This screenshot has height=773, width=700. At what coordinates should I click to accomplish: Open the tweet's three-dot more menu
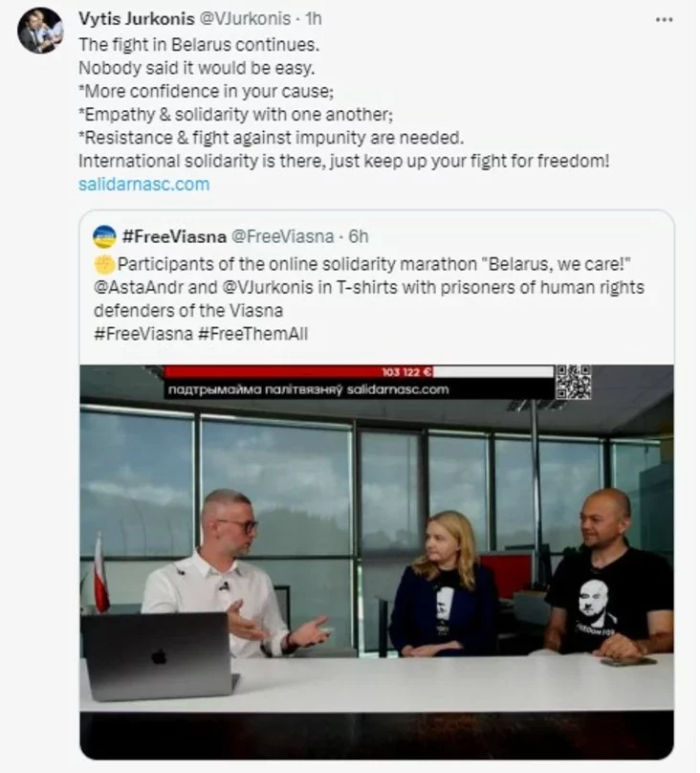click(x=664, y=20)
